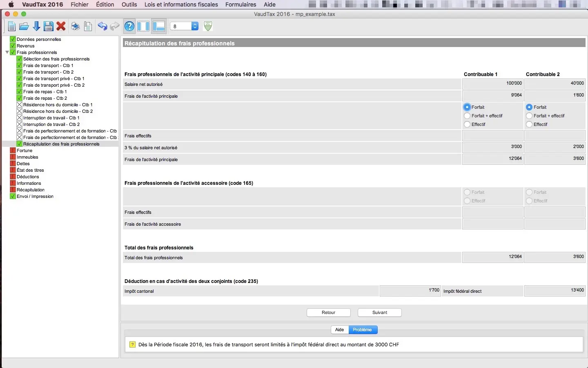This screenshot has width=588, height=368.
Task: Toggle the side panel layout icon
Action: pos(143,27)
